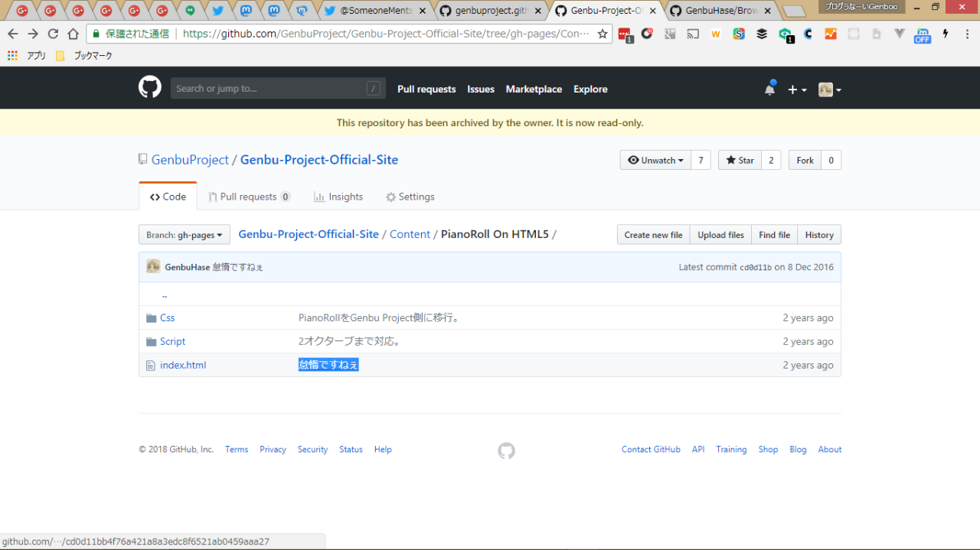
Task: Go to Marketplace in the top navigation
Action: (x=534, y=89)
